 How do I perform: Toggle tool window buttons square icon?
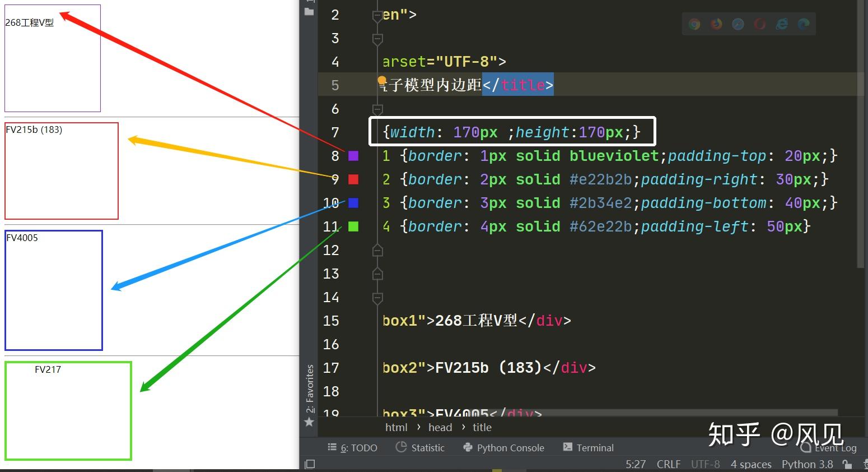[x=310, y=464]
